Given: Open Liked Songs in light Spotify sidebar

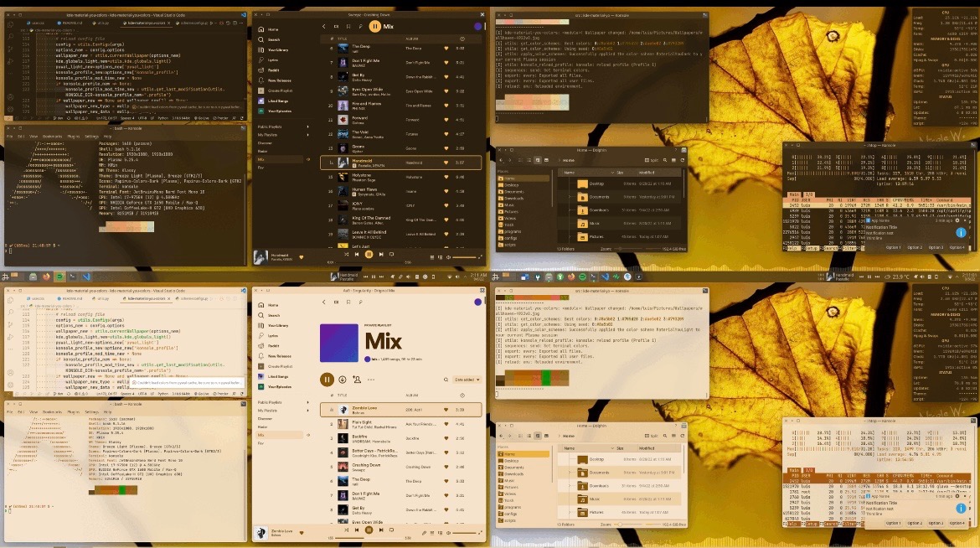Looking at the screenshot, I should [x=273, y=376].
